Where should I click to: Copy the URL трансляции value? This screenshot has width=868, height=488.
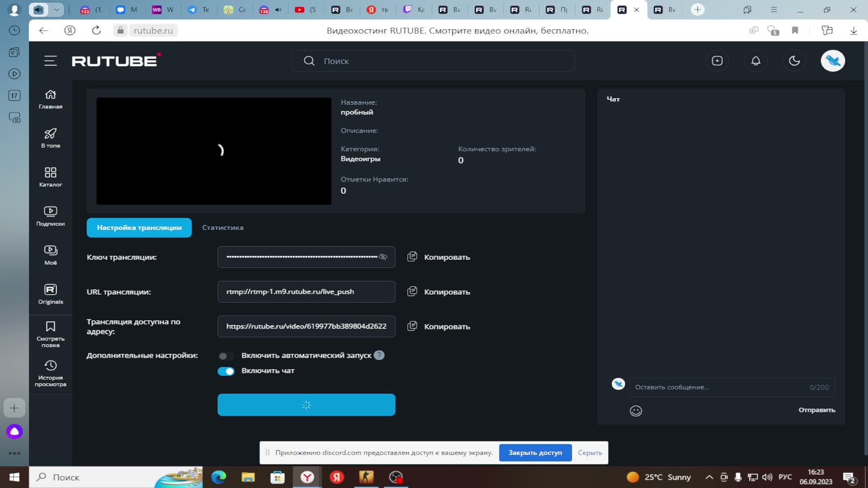[439, 292]
